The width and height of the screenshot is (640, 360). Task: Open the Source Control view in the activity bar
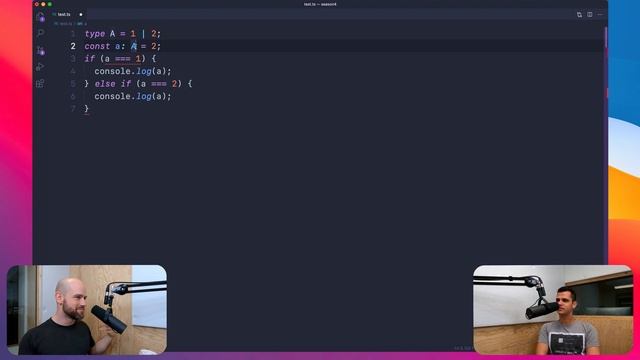[x=40, y=50]
